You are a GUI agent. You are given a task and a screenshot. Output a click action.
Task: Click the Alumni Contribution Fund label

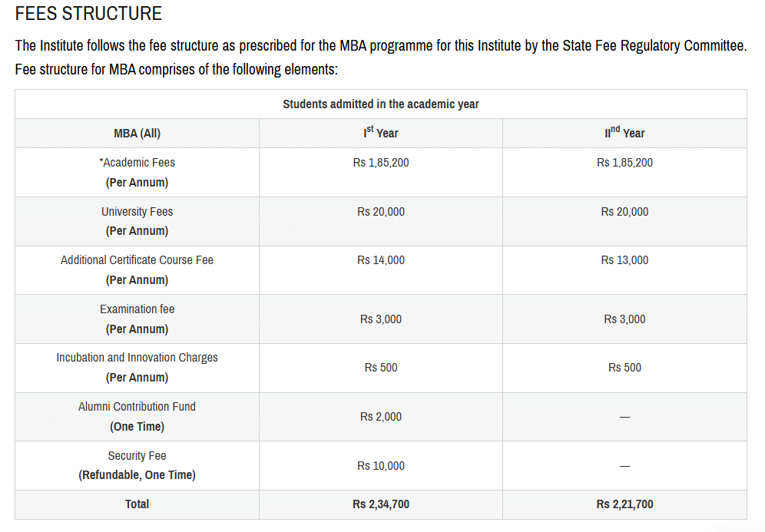pos(137,407)
